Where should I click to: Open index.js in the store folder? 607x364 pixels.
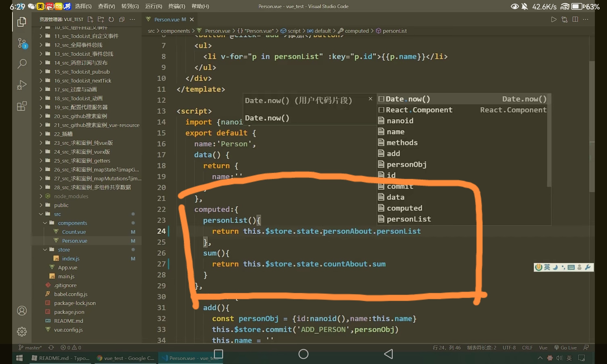point(71,258)
